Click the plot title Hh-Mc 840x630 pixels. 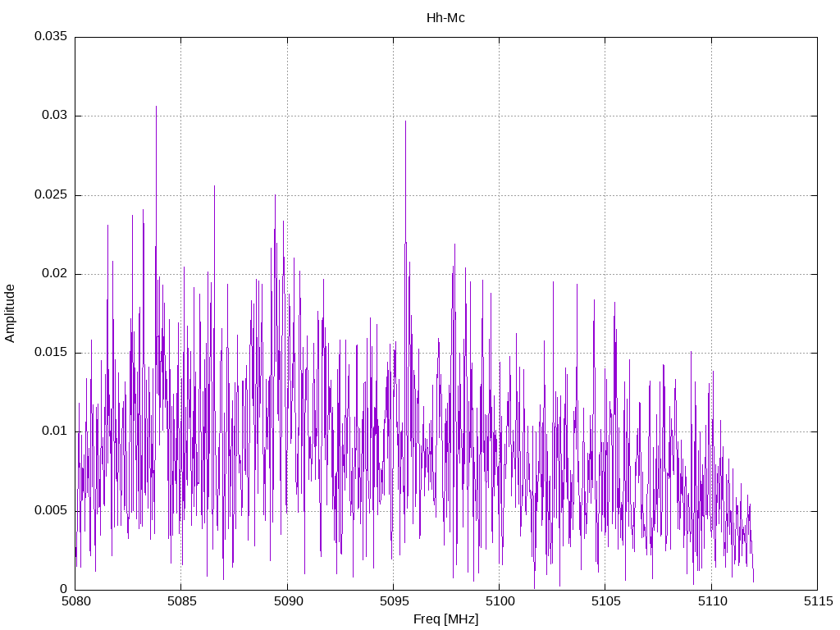tap(445, 18)
